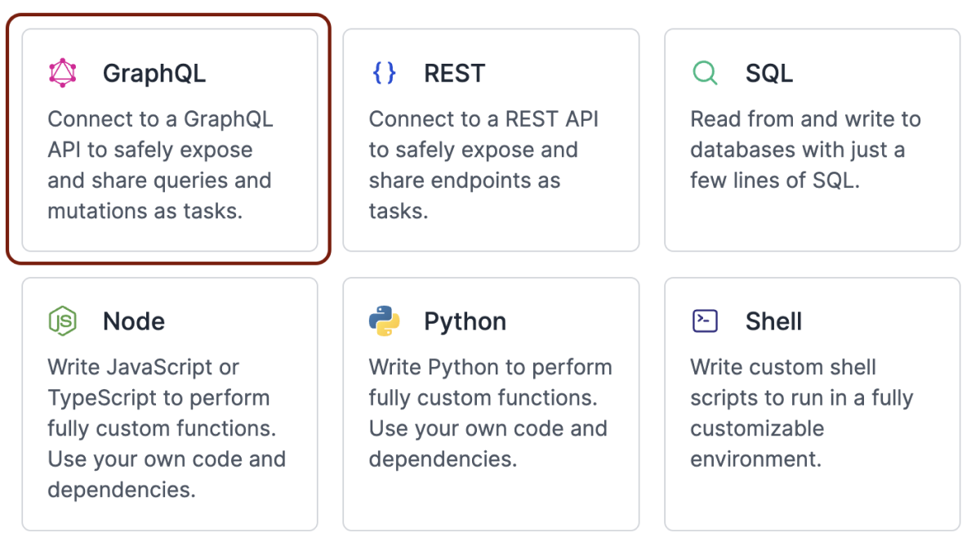Click the green magnifier SQL icon
Viewport: 980px width, 555px height.
[705, 74]
